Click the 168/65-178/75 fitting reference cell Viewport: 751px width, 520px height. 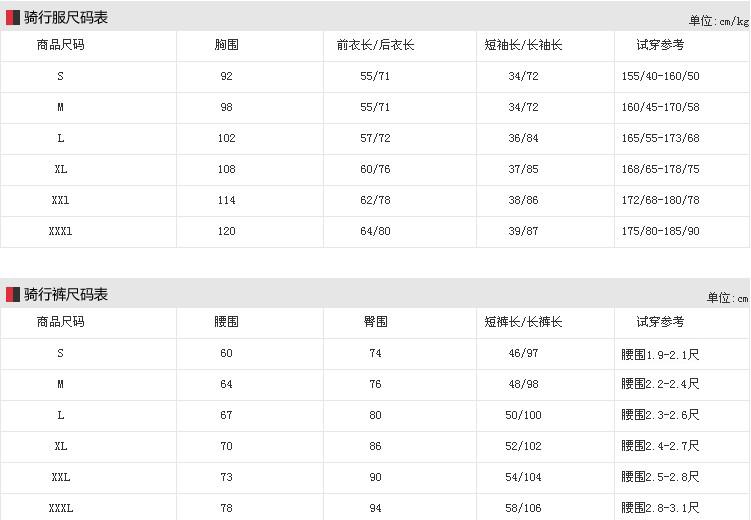[x=660, y=169]
